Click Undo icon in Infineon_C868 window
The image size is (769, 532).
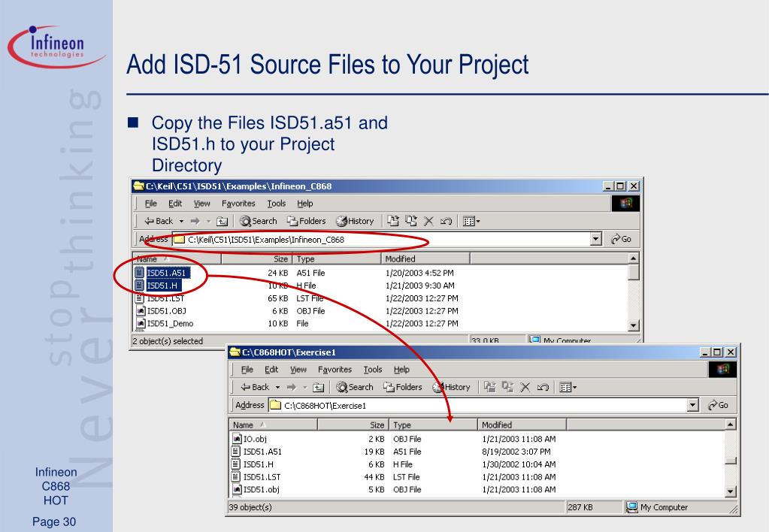pyautogui.click(x=446, y=221)
